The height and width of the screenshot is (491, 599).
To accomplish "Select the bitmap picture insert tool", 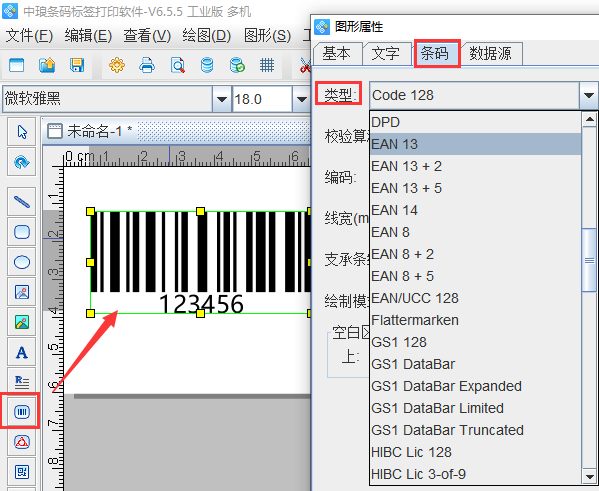I will (22, 322).
